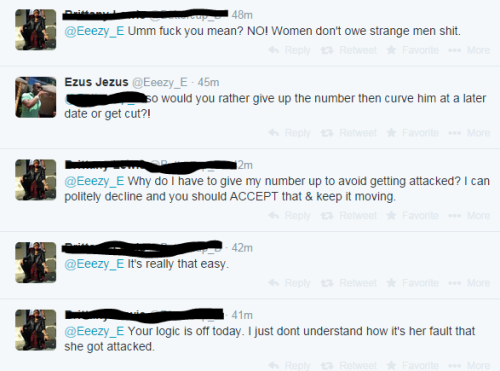Open the 45m timestamp link
500x371 pixels.
point(208,82)
